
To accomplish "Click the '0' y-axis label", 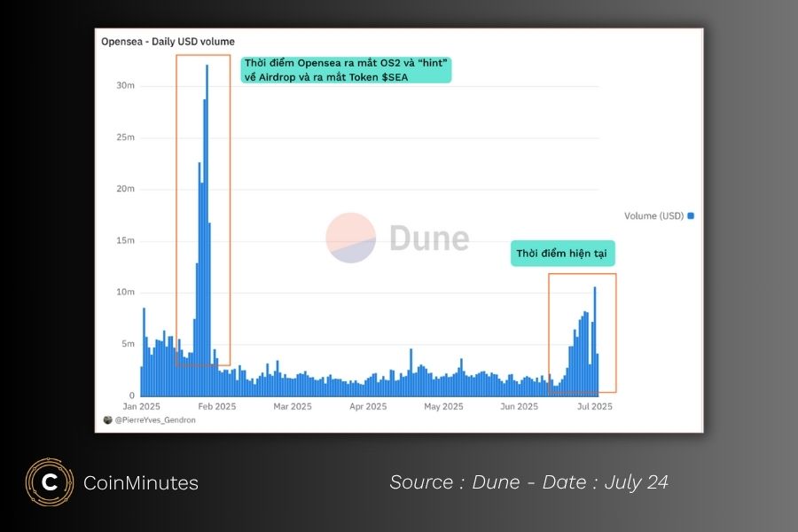I will 132,395.
